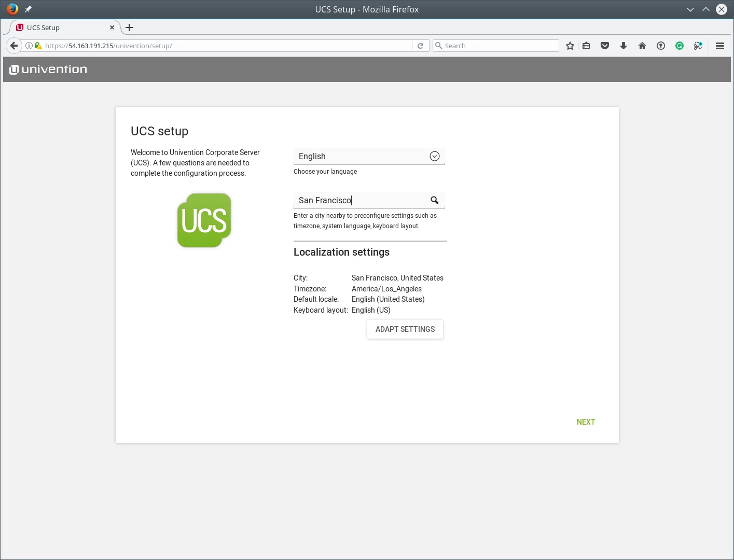Click the search magnifier in Firefox search box
The image size is (734, 560).
point(439,46)
